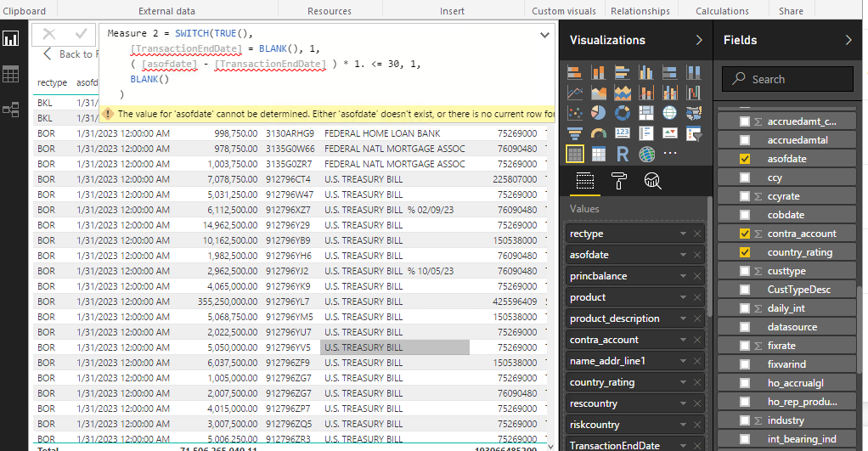Image resolution: width=868 pixels, height=451 pixels.
Task: Check the custtype field
Action: click(x=745, y=271)
